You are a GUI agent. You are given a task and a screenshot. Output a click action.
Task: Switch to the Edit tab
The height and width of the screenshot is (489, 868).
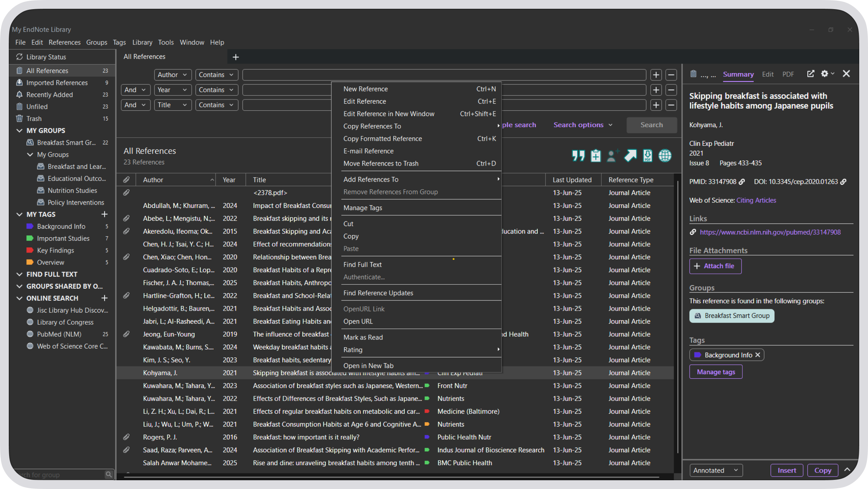(x=768, y=74)
